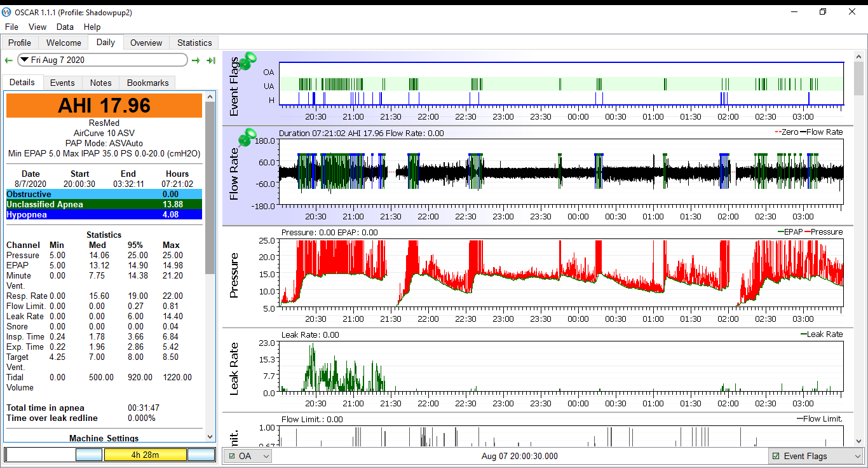868x468 pixels.
Task: Switch to the Profile tab
Action: pos(20,43)
